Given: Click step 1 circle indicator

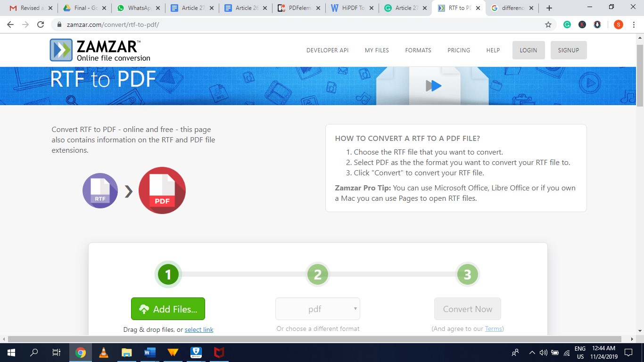Looking at the screenshot, I should [x=168, y=274].
